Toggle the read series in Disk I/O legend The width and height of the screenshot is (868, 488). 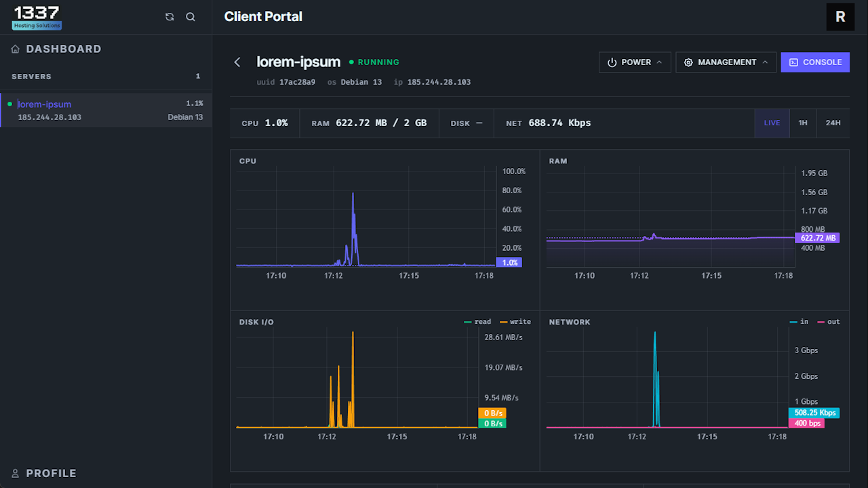coord(477,322)
